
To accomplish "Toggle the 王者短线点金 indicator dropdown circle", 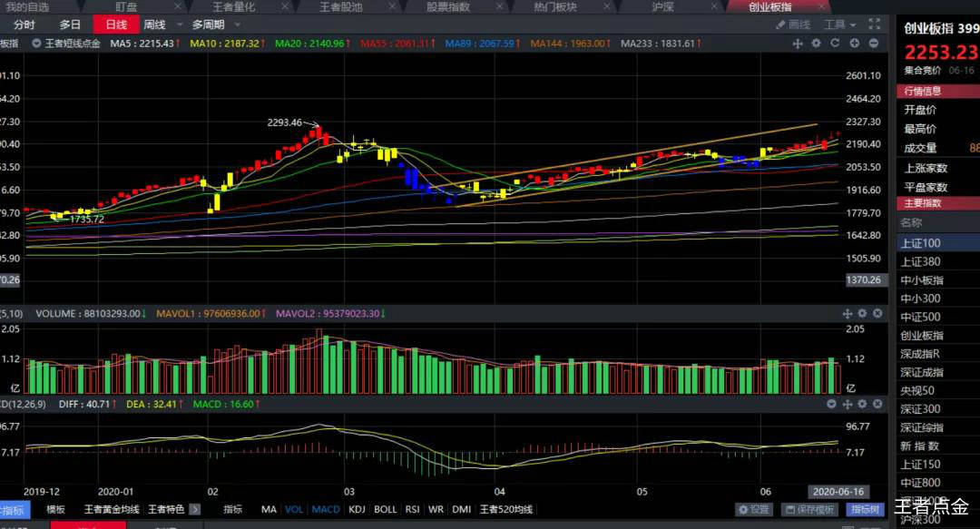I will pyautogui.click(x=36, y=44).
